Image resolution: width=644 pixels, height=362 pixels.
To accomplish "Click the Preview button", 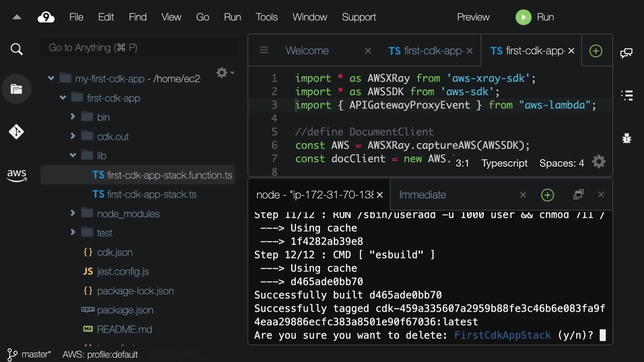I will pos(473,17).
